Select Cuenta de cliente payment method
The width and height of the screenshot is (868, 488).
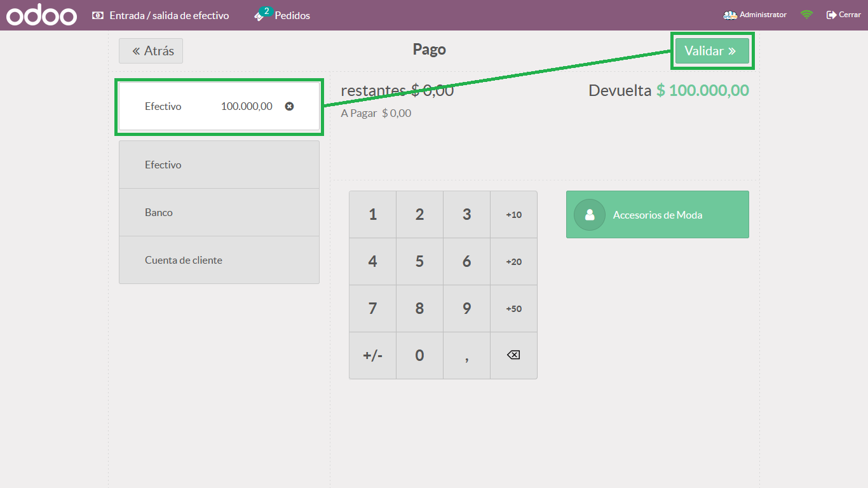(x=219, y=260)
